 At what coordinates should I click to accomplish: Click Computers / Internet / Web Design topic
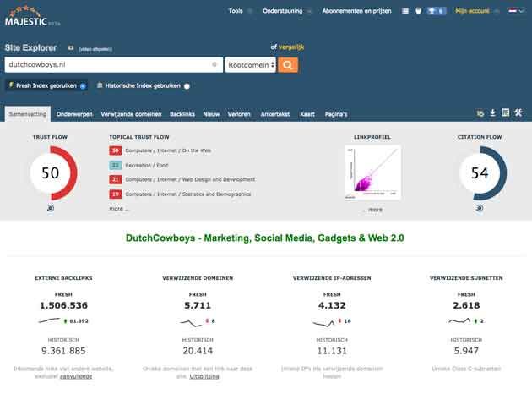coord(190,179)
